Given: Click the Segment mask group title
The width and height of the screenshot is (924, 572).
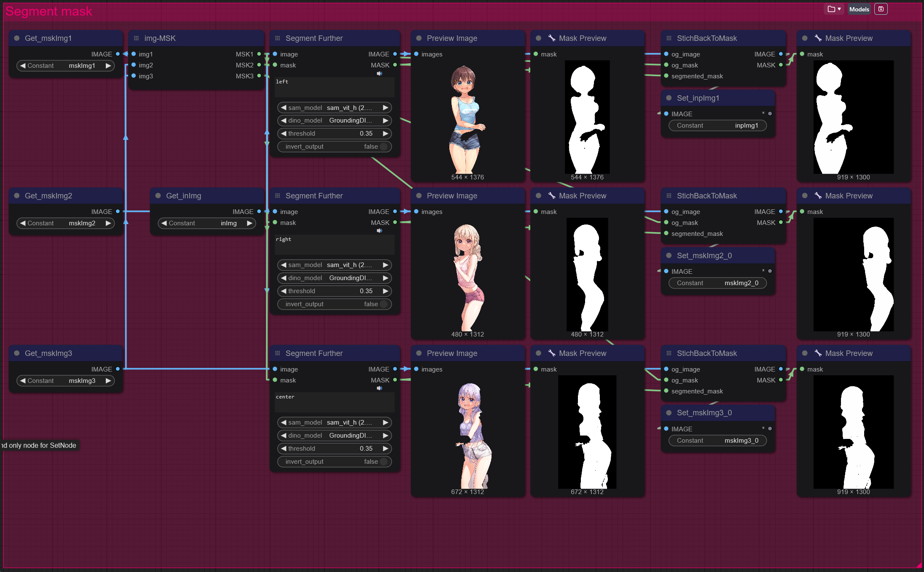Looking at the screenshot, I should (x=48, y=11).
